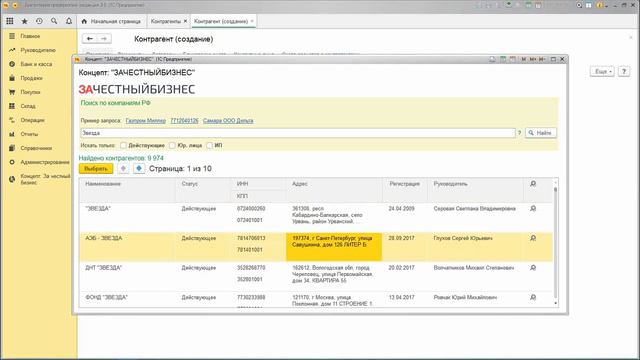This screenshot has width=640, height=360.
Task: Click the Найти search button
Action: click(540, 133)
